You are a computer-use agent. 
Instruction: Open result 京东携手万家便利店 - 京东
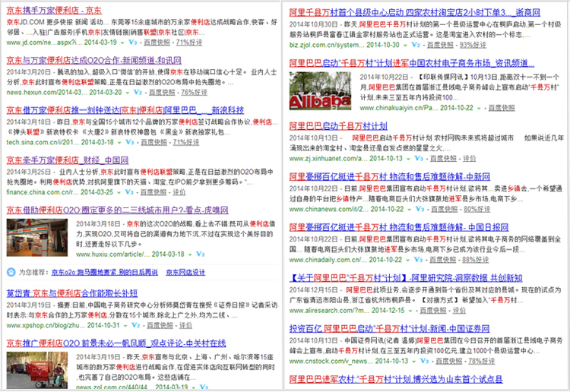click(x=54, y=11)
